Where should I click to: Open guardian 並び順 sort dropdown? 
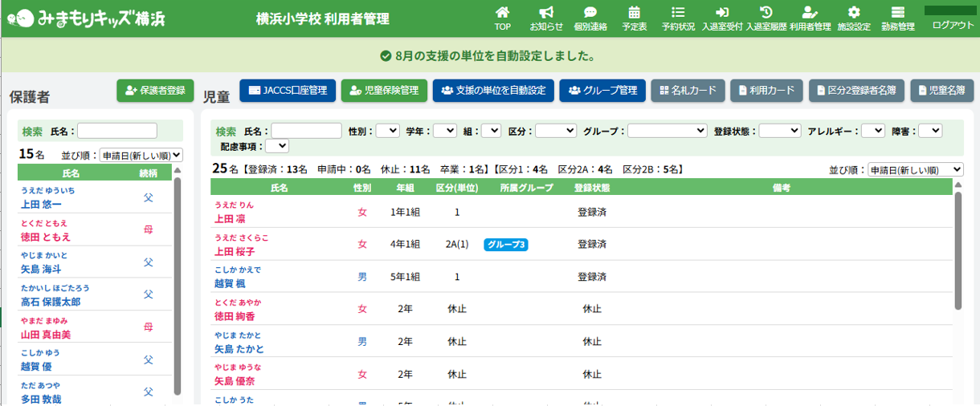point(141,156)
